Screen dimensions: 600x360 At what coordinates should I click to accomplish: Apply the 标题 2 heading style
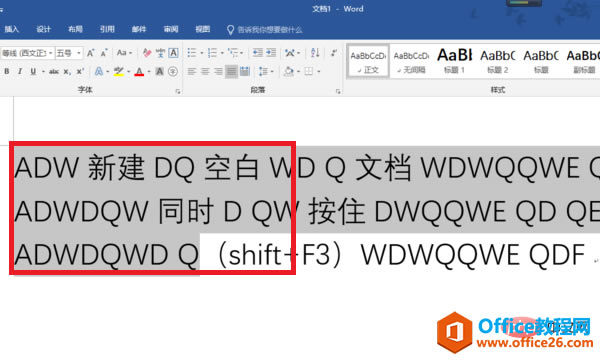(x=498, y=62)
